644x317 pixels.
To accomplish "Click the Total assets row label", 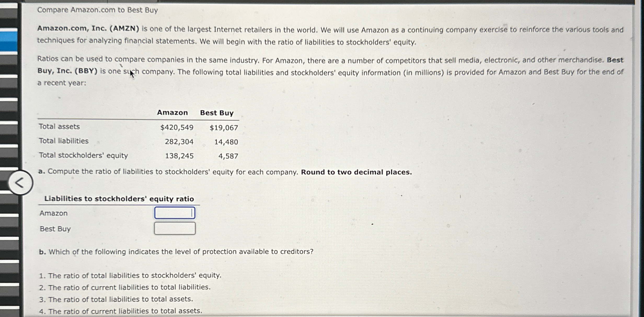I will click(59, 127).
